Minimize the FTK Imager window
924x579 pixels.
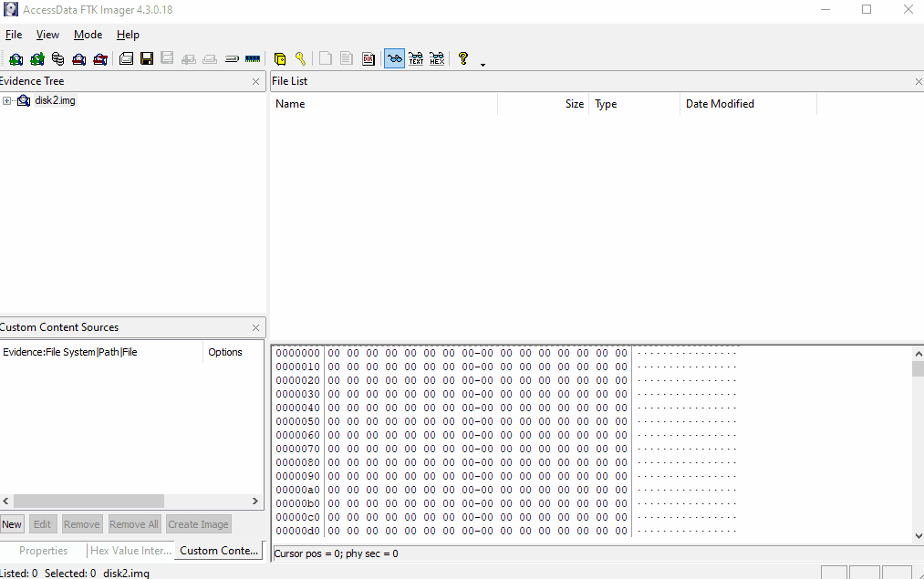(x=825, y=9)
